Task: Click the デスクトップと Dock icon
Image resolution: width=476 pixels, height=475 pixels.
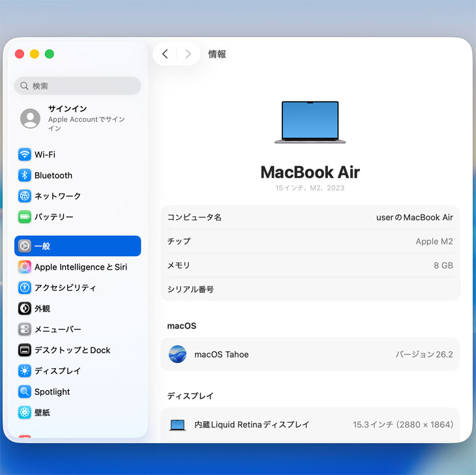Action: pos(25,350)
